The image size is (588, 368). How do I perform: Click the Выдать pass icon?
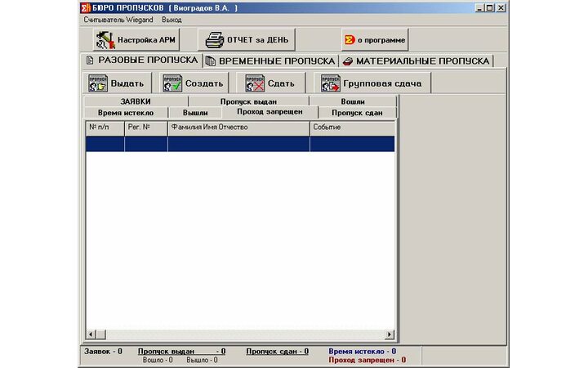pos(98,83)
